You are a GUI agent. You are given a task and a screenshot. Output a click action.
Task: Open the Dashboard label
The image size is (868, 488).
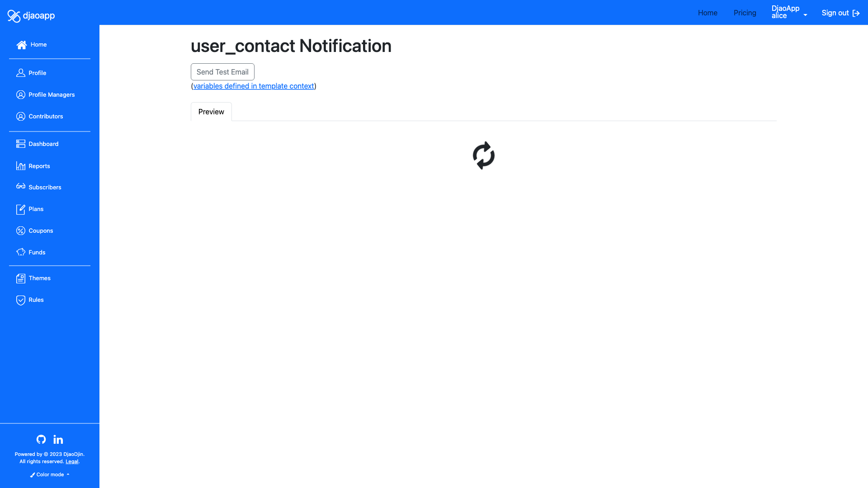click(43, 144)
